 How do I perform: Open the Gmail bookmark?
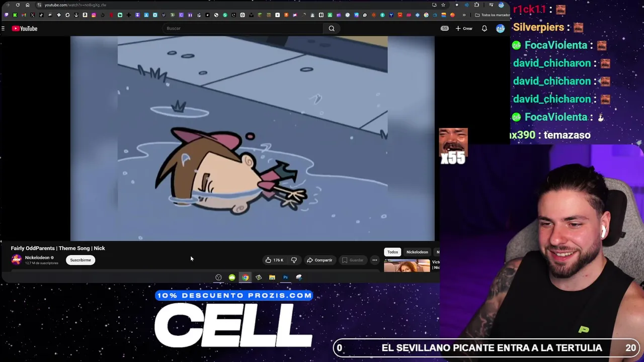24,15
